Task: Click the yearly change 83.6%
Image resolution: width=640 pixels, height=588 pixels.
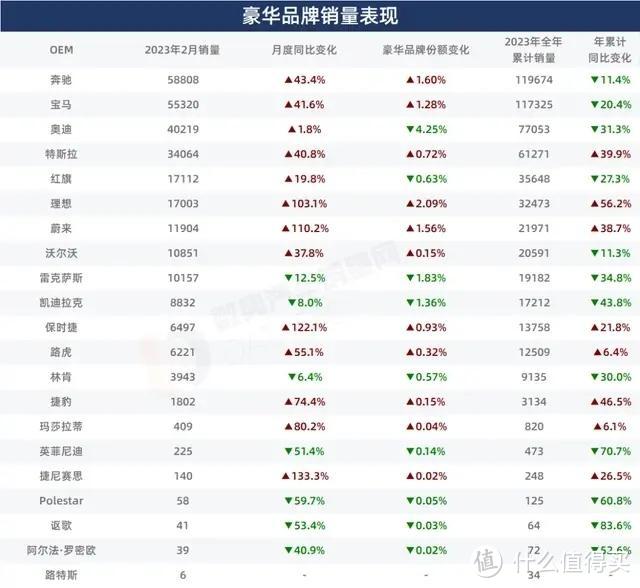Action: (x=611, y=525)
